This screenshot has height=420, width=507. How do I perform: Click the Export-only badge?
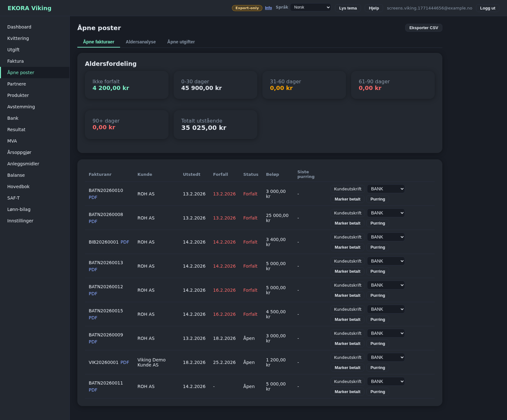(247, 8)
